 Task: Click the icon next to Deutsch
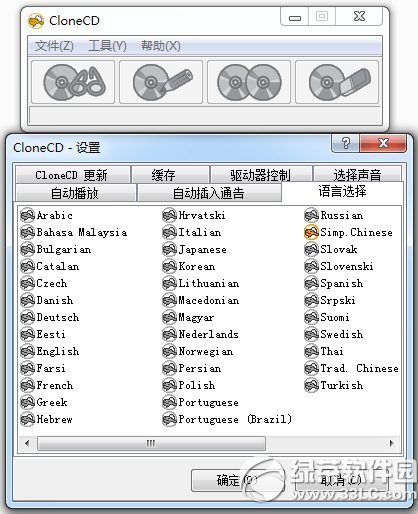(x=27, y=317)
